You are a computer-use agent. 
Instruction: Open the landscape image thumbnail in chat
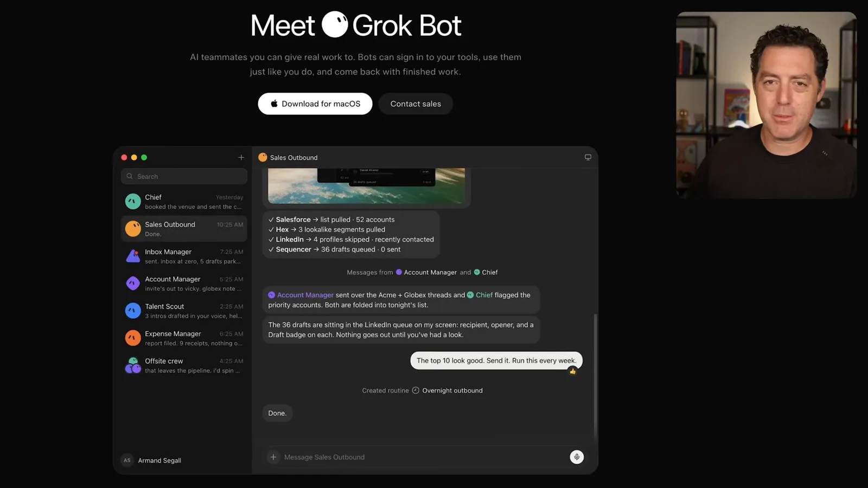(x=366, y=186)
